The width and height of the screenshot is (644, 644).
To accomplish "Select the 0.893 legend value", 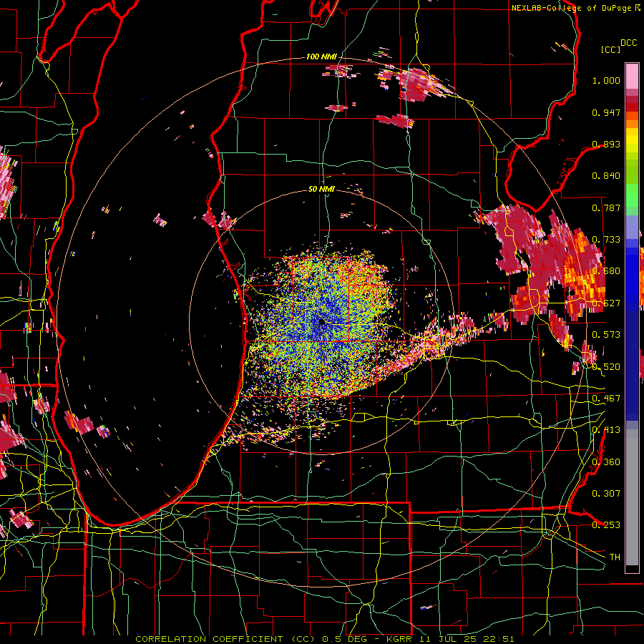I will (x=606, y=144).
